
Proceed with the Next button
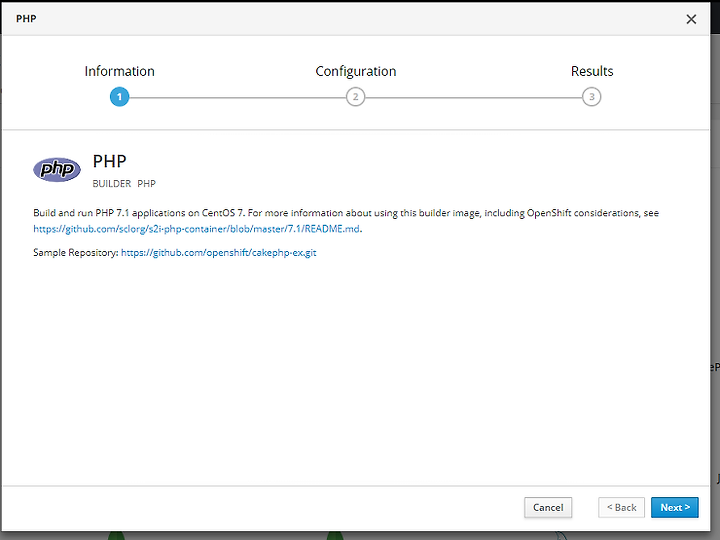675,507
